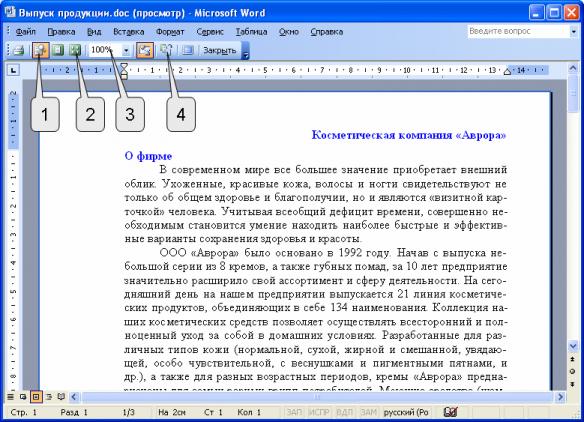Show one page in print preview
The image size is (584, 422).
coord(57,50)
